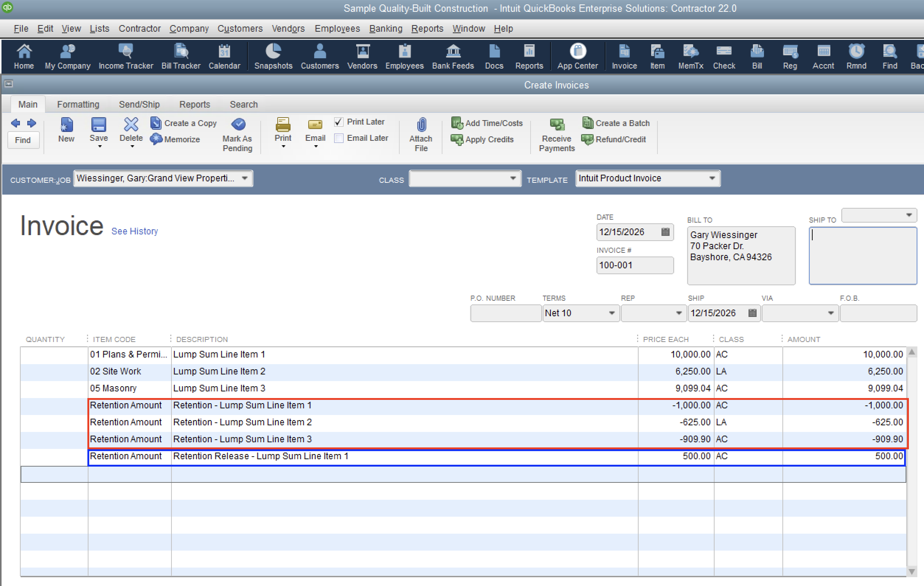
Task: Uncheck the Print Later checkbox
Action: [x=338, y=122]
